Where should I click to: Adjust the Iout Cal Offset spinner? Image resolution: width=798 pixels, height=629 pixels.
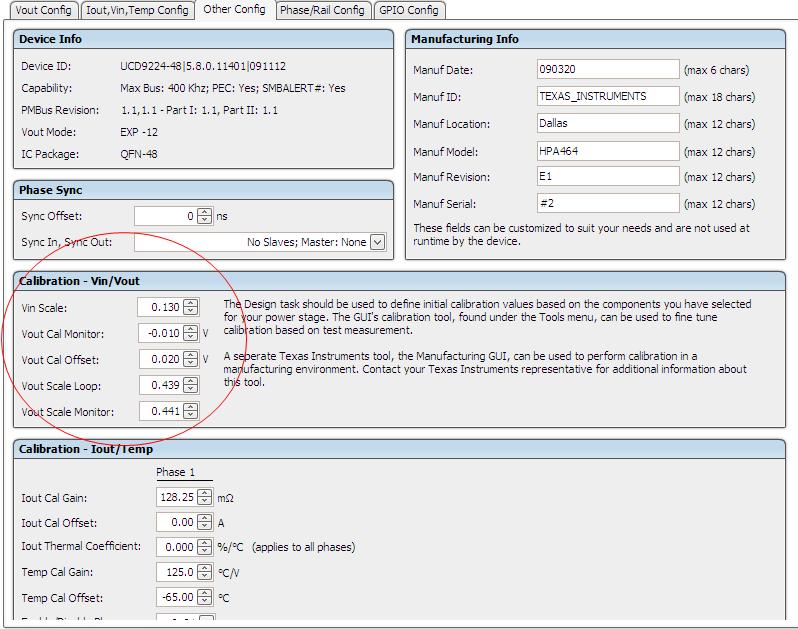coord(205,522)
